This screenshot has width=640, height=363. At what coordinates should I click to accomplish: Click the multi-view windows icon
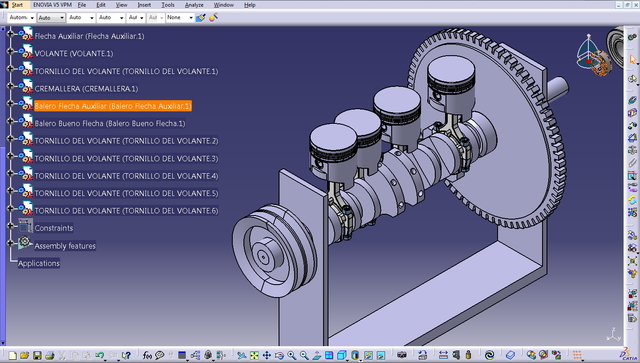click(329, 355)
